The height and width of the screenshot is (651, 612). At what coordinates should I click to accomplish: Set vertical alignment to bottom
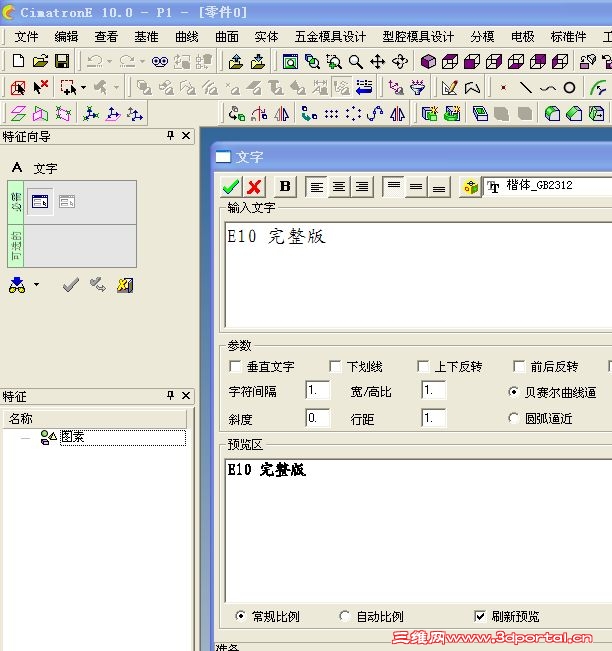[x=439, y=187]
